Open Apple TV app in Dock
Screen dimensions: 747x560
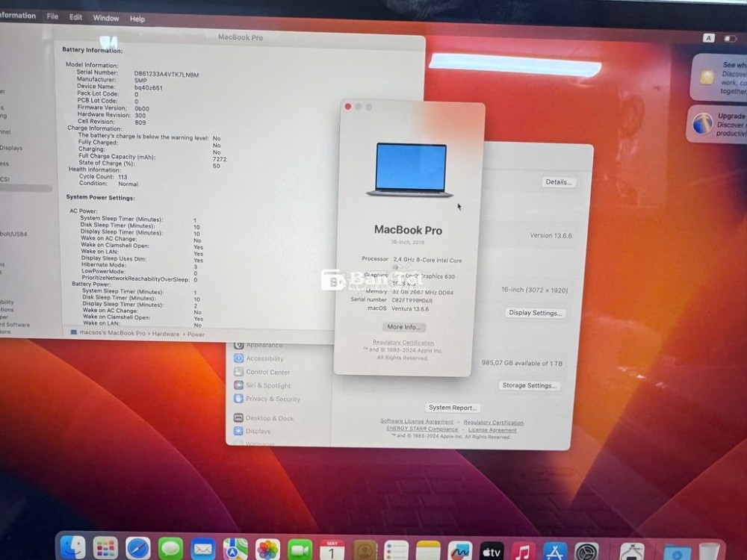pyautogui.click(x=492, y=553)
